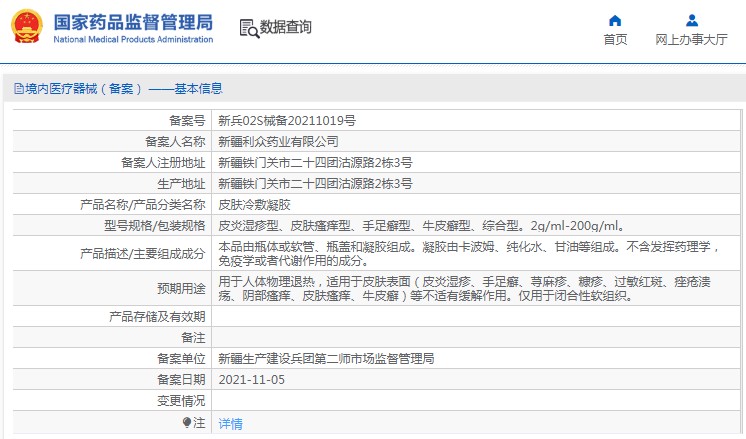
Task: Click the 预期用途 row label
Action: point(181,289)
